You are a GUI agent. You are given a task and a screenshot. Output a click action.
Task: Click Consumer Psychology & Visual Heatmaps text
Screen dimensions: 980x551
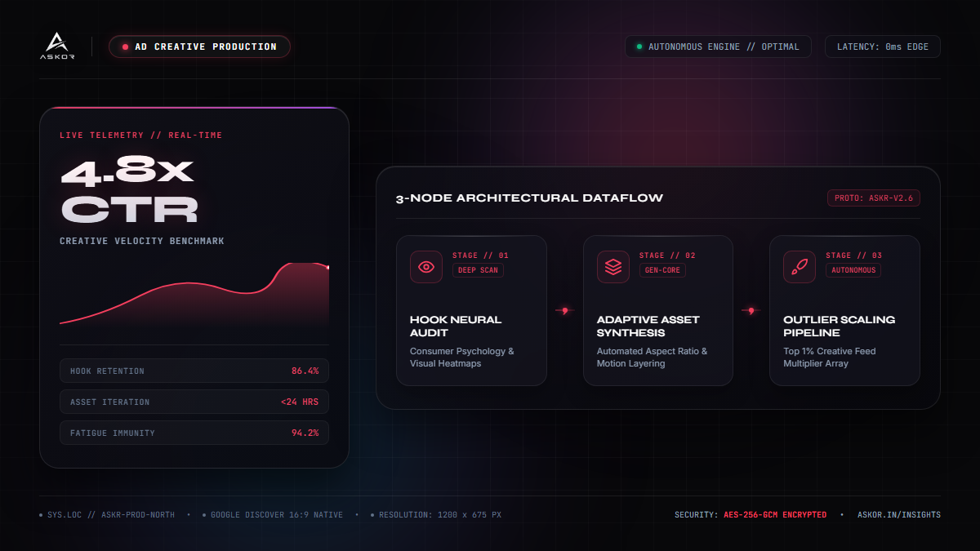tap(462, 358)
